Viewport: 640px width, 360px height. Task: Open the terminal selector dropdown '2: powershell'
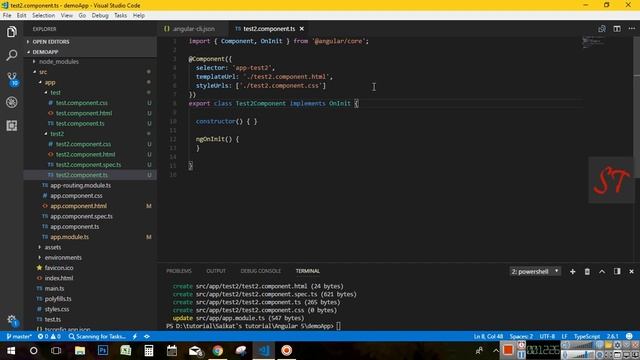535,271
